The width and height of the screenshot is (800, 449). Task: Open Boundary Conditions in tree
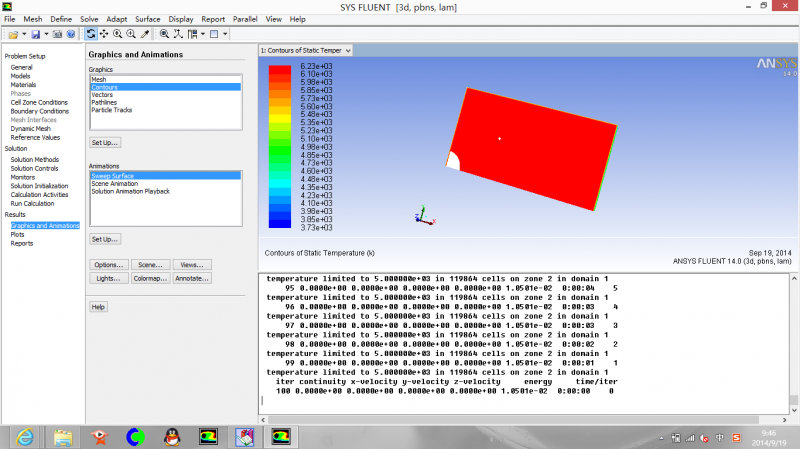tap(40, 111)
